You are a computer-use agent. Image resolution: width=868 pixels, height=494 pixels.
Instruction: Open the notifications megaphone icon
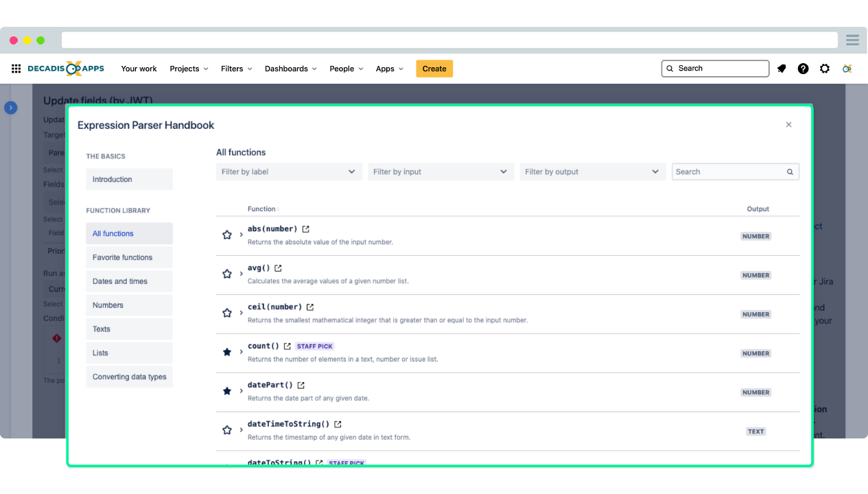(x=782, y=69)
